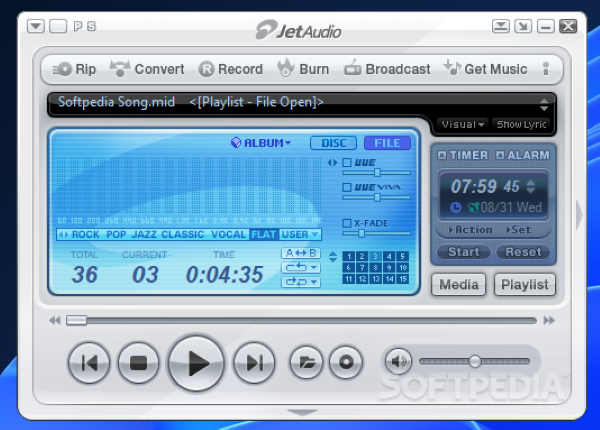Click the volume slider track
The width and height of the screenshot is (600, 430).
click(476, 361)
